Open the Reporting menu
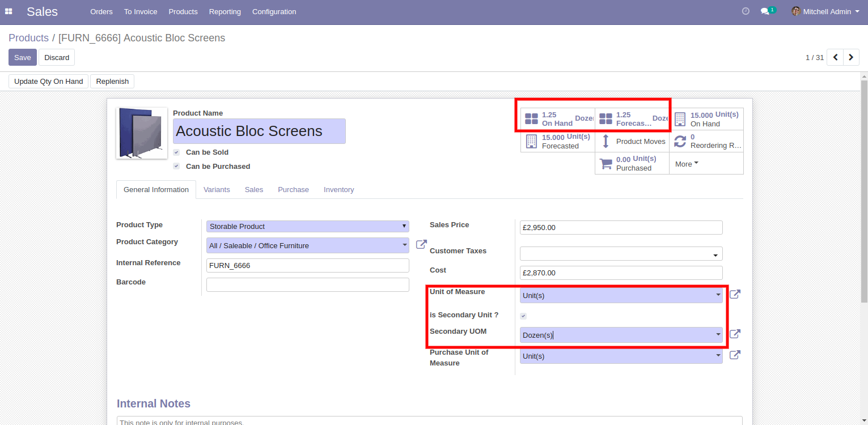The height and width of the screenshot is (425, 868). point(225,11)
